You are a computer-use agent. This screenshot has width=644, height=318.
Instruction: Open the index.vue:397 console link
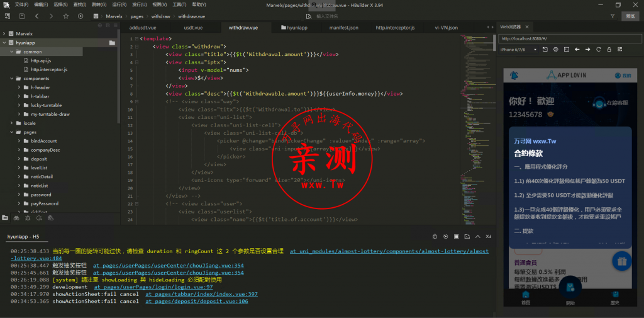pyautogui.click(x=202, y=294)
